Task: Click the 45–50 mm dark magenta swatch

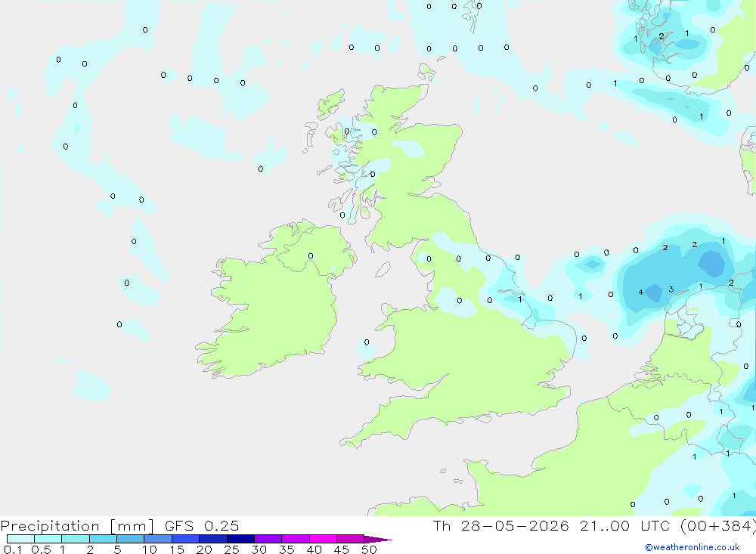Action: click(350, 539)
